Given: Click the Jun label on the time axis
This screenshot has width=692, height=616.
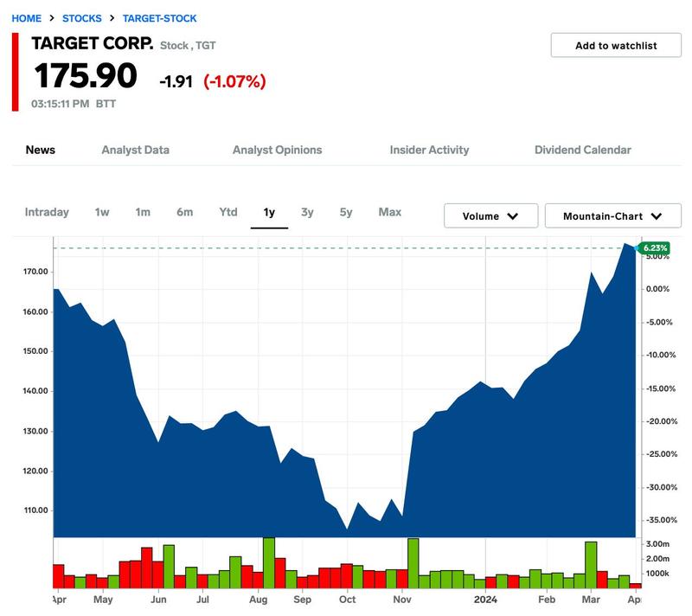Looking at the screenshot, I should coord(158,600).
